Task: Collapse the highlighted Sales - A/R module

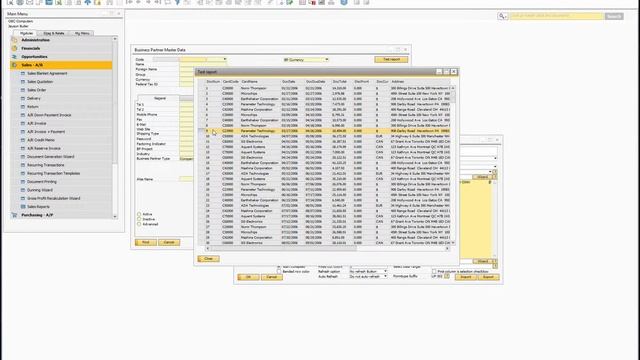Action: [x=61, y=65]
